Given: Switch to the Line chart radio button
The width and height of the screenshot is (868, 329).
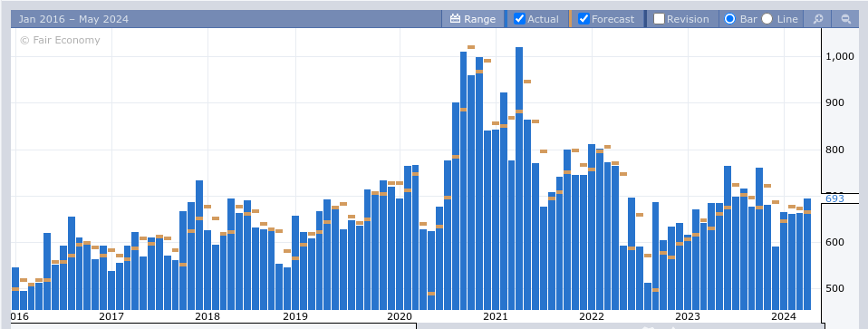Looking at the screenshot, I should tap(767, 19).
